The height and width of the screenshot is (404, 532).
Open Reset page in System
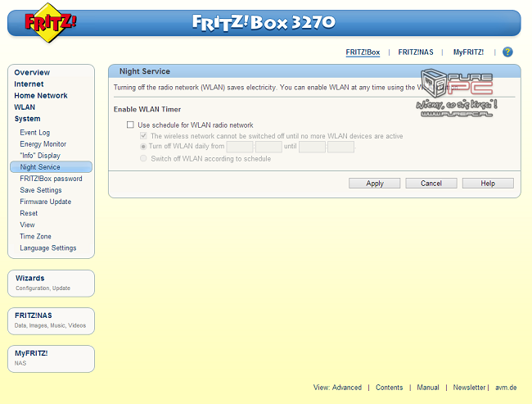(x=29, y=213)
